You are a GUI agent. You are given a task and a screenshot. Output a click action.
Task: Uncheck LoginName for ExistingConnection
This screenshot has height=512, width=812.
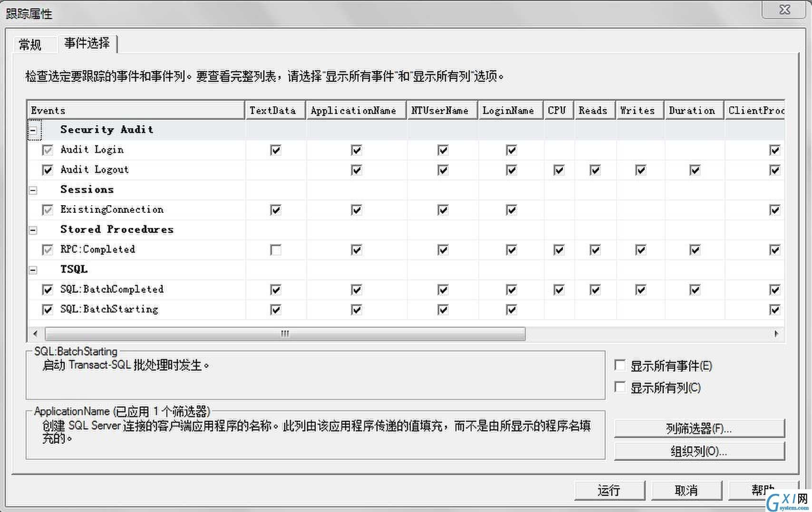[512, 210]
